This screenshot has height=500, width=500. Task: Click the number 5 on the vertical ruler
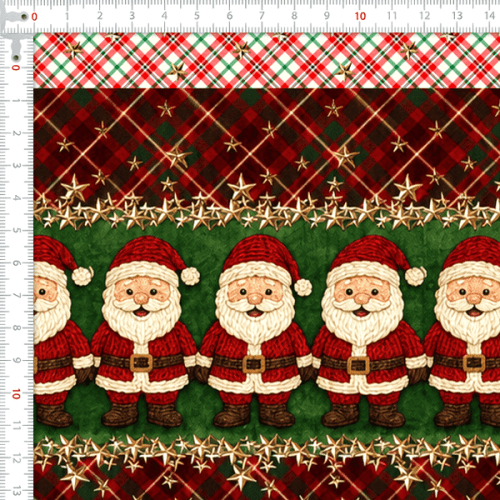click(16, 230)
